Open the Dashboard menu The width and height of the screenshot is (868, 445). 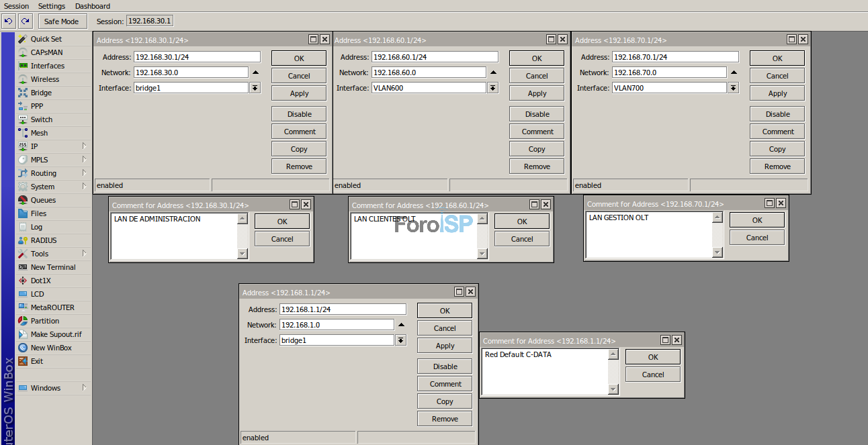tap(92, 6)
